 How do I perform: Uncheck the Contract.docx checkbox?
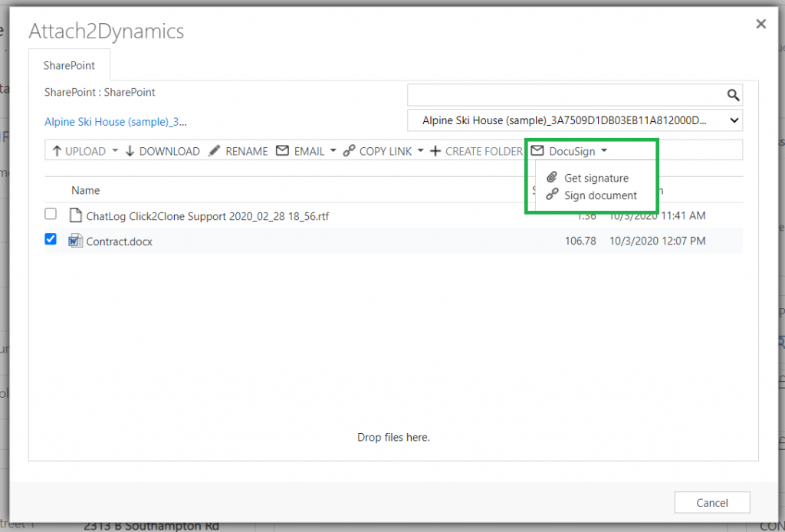(51, 239)
